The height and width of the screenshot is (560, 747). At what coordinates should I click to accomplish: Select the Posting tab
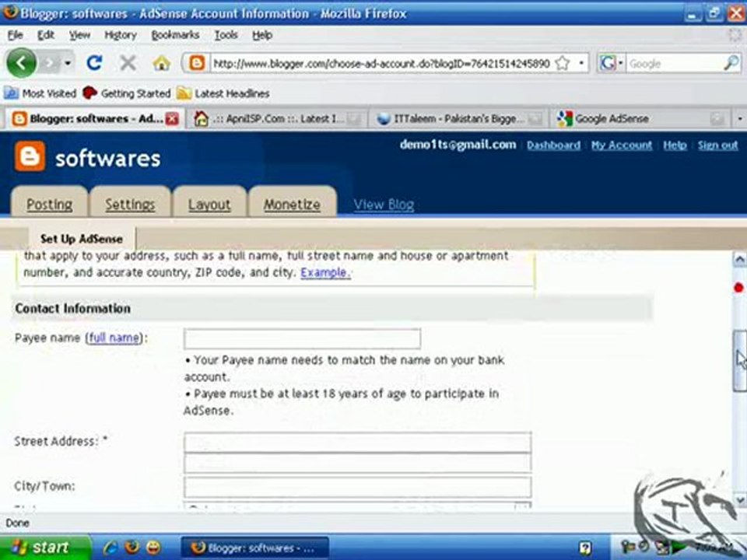point(50,204)
